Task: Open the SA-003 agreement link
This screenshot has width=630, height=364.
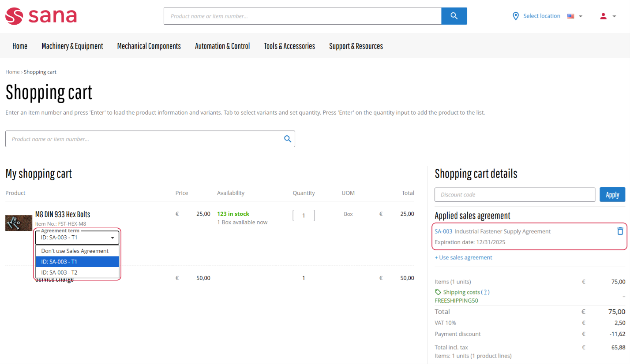Action: 443,231
